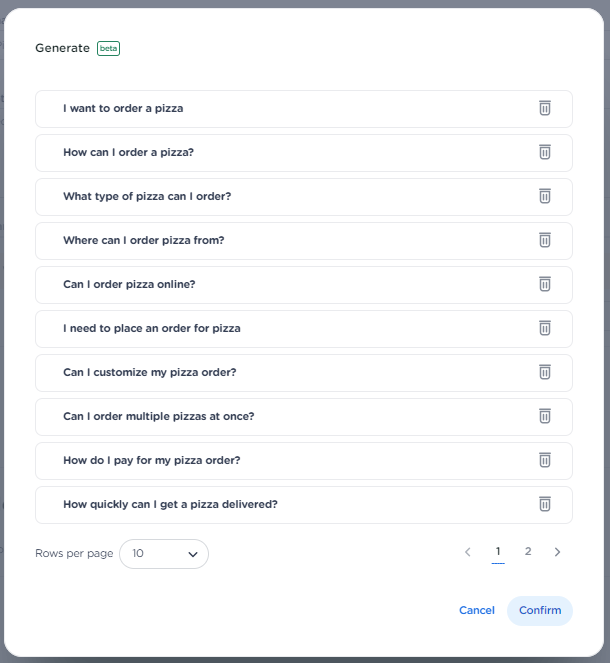
Task: Delete 'How can I order a pizza?' row
Action: [545, 152]
